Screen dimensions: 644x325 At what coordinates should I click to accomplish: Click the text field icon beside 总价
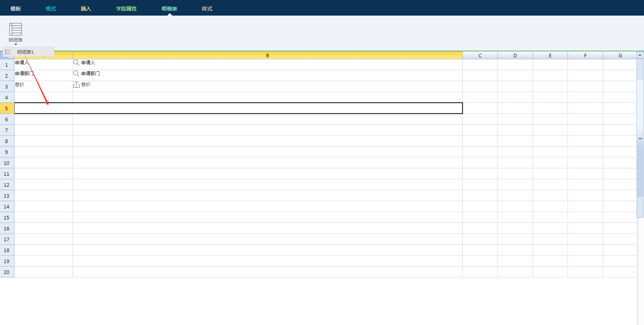(x=76, y=85)
